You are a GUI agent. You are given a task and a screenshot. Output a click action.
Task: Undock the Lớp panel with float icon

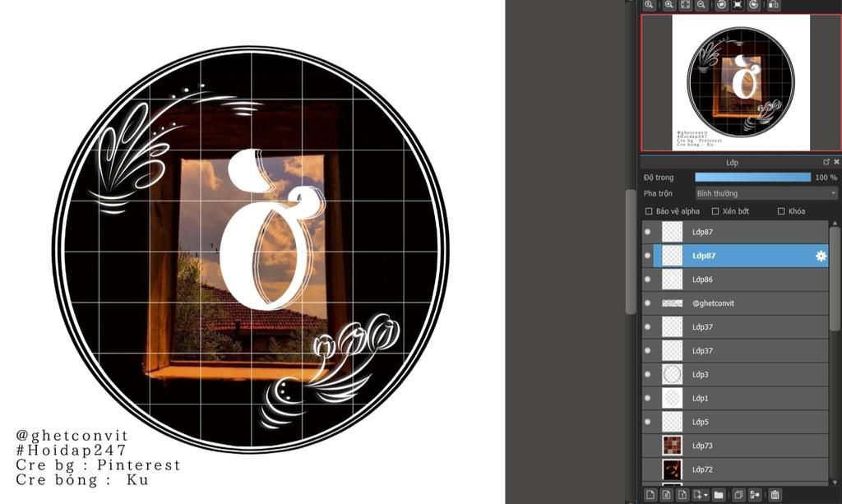click(826, 161)
